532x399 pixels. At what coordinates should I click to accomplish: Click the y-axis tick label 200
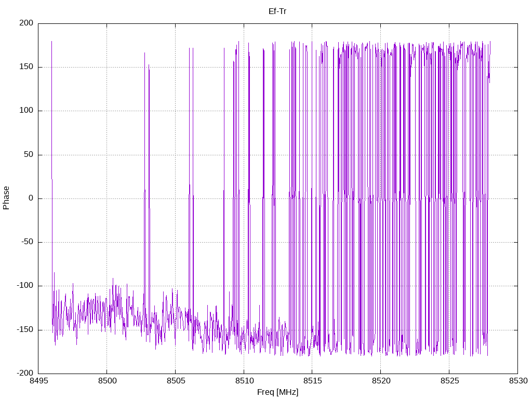pos(26,23)
